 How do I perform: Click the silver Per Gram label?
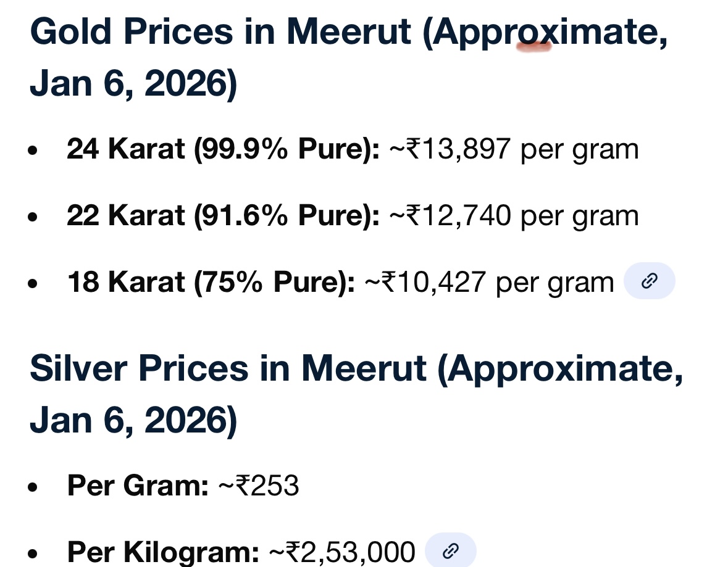point(138,486)
